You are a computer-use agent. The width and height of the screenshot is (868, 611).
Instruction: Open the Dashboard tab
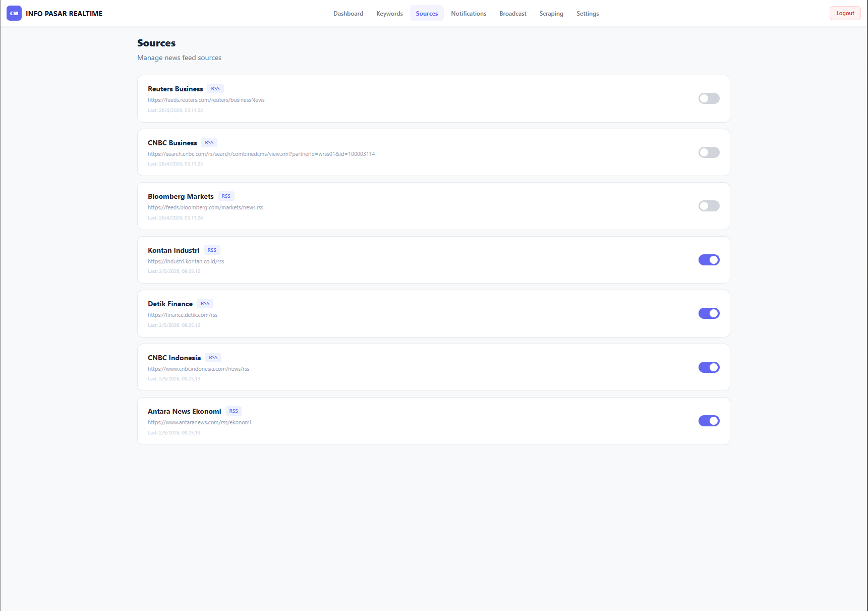pos(348,14)
